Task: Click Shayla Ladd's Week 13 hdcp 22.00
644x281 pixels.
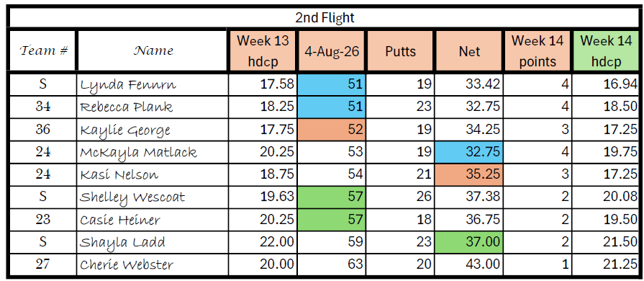Action: click(x=263, y=242)
